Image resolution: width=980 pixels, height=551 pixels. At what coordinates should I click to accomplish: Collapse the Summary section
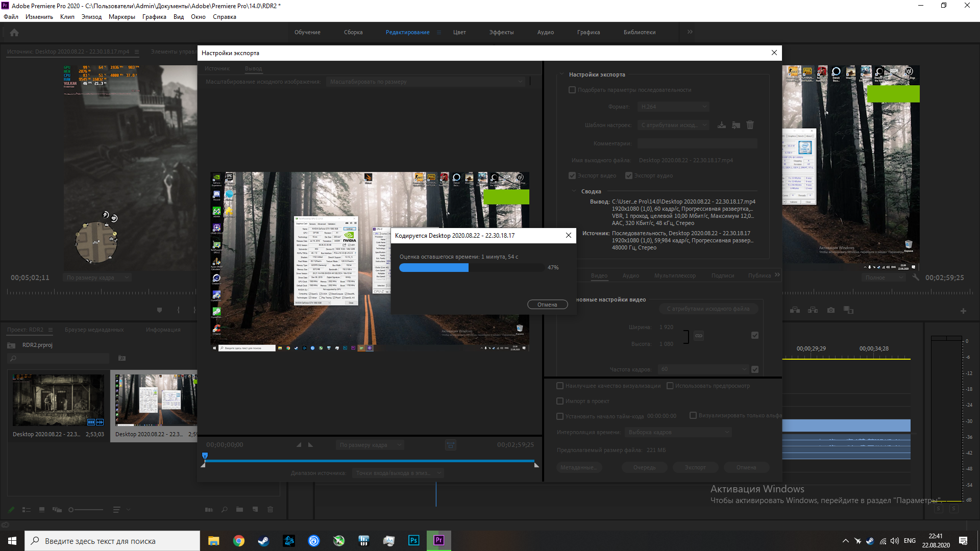[574, 191]
